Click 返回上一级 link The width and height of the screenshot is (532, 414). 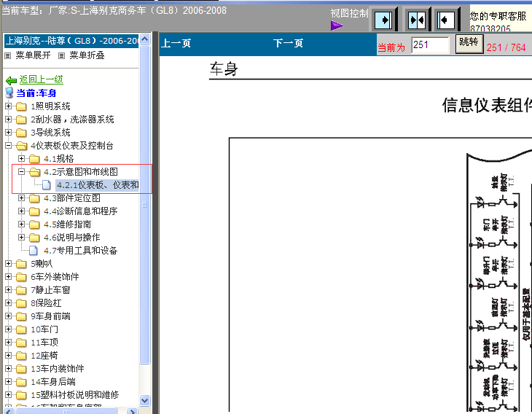tap(41, 79)
